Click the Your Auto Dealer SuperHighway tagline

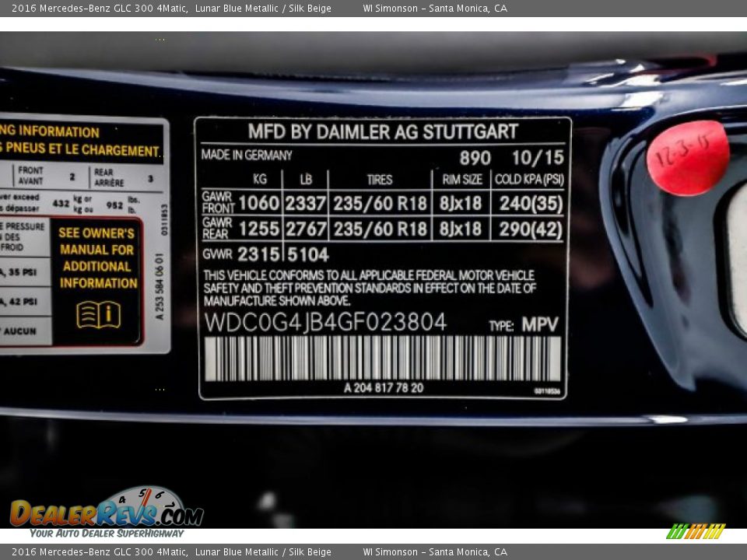tap(107, 534)
